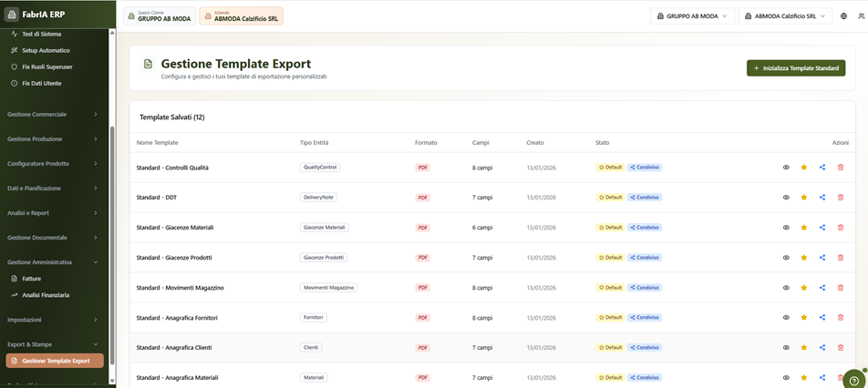The width and height of the screenshot is (868, 388).
Task: Click the Spazio Cliente GRUPPO AB MODA chip
Action: pos(160,16)
